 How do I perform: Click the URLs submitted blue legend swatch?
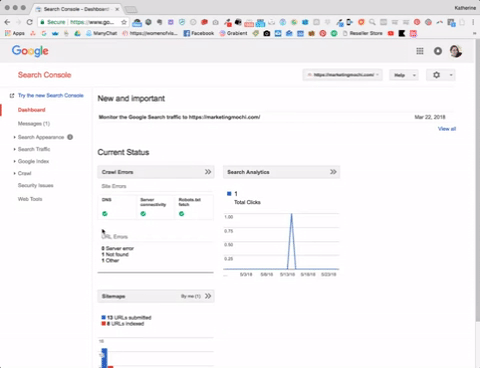103,317
